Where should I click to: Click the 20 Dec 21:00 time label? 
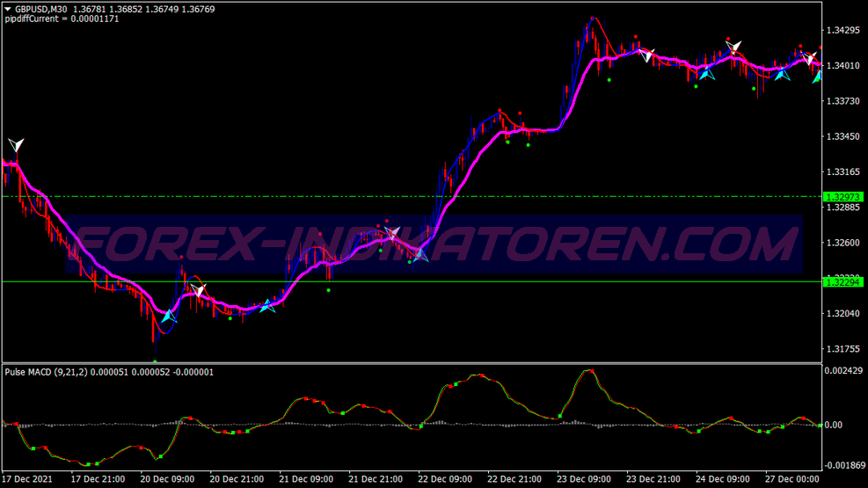[x=237, y=479]
